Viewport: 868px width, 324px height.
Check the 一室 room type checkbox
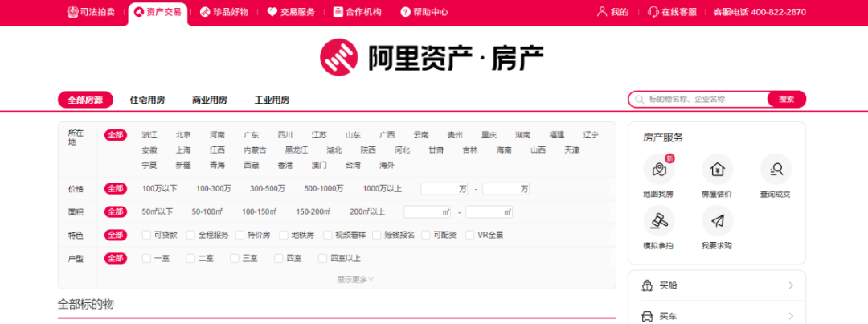[x=146, y=259]
